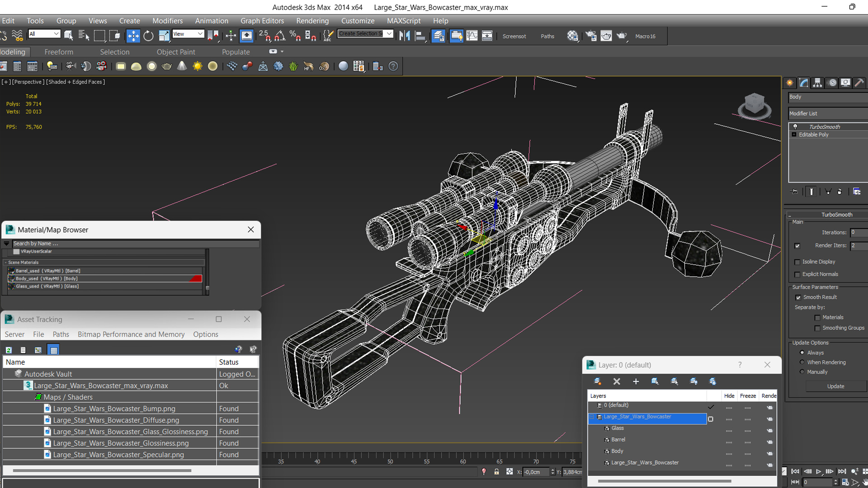Click the help question-mark icon in ribbon
The width and height of the screenshot is (868, 488).
coord(393,66)
